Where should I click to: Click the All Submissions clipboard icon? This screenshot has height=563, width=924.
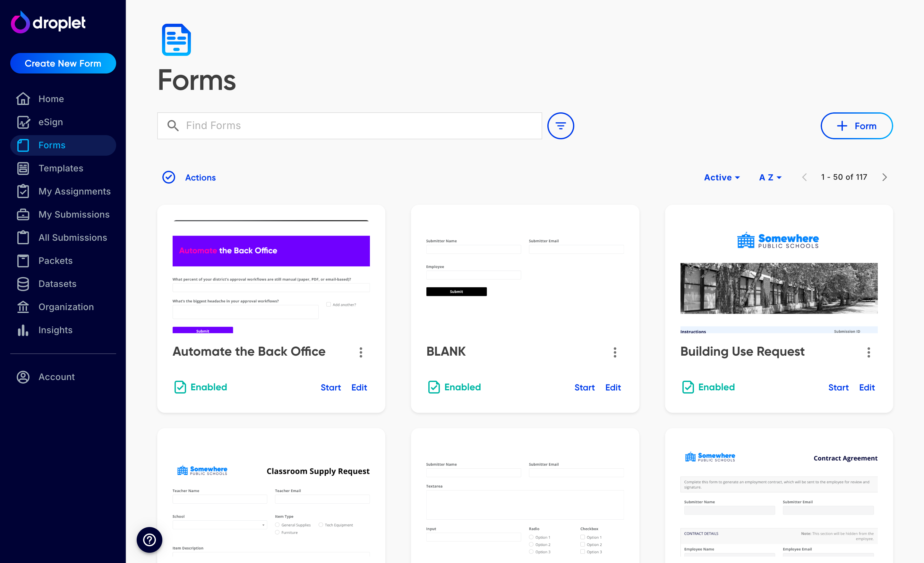pyautogui.click(x=23, y=238)
